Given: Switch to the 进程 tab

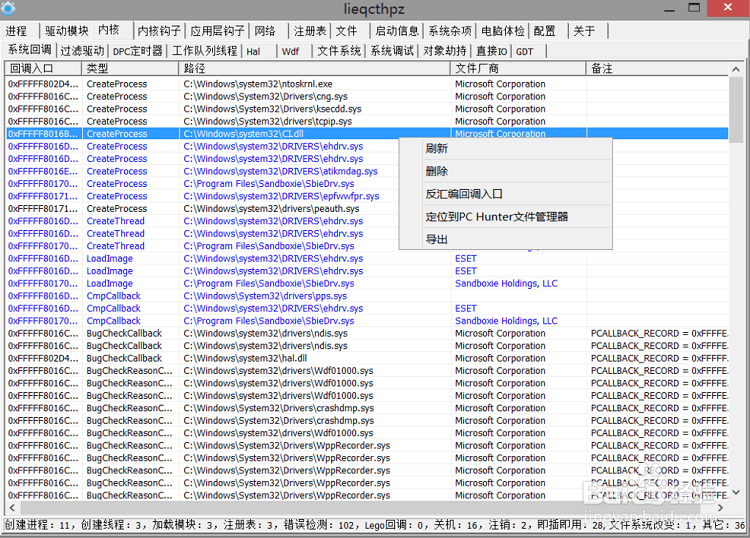Looking at the screenshot, I should pos(17,31).
